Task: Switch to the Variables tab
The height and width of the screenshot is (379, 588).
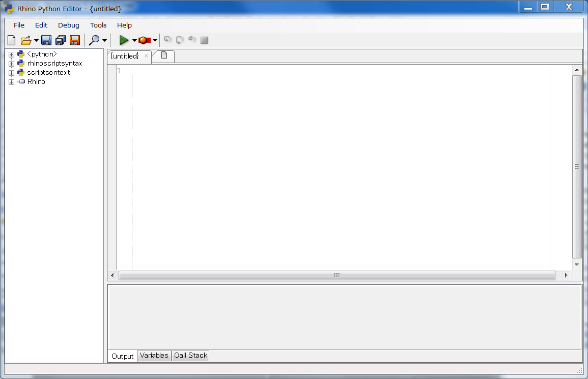Action: [154, 356]
